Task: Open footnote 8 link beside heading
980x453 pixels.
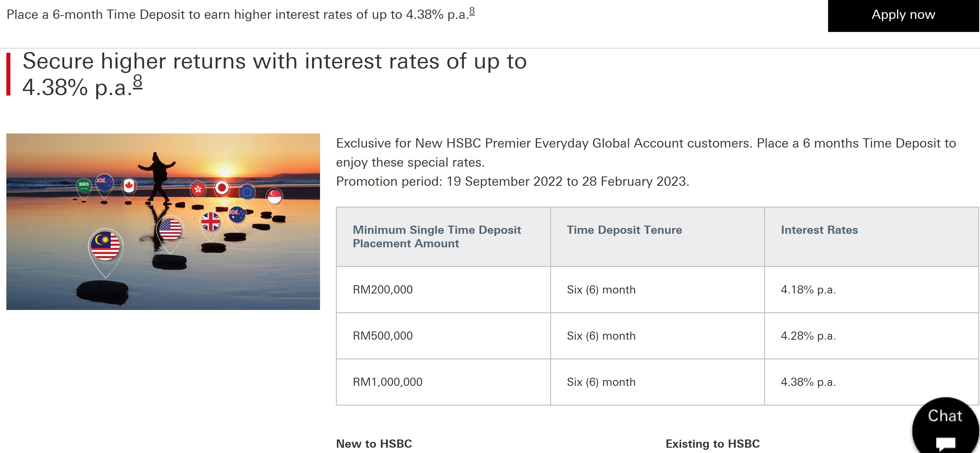Action: 138,81
